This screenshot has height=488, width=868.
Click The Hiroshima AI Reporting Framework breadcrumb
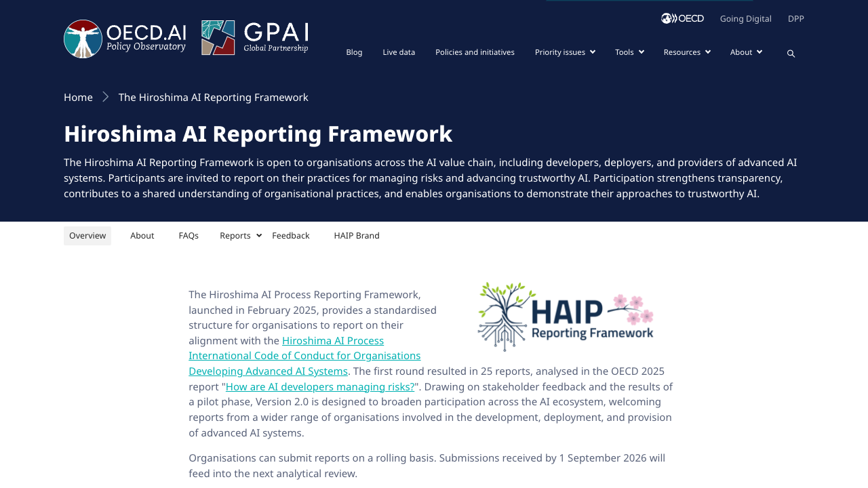(x=214, y=97)
